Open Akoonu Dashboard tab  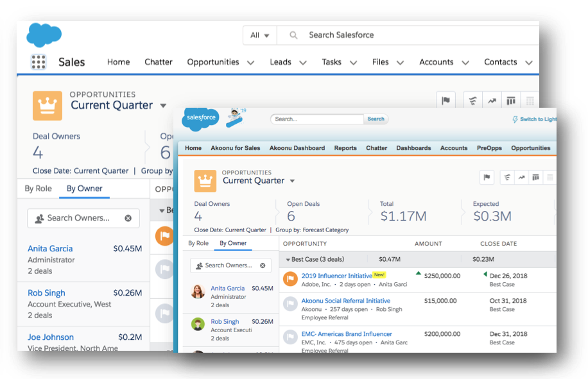click(x=297, y=148)
